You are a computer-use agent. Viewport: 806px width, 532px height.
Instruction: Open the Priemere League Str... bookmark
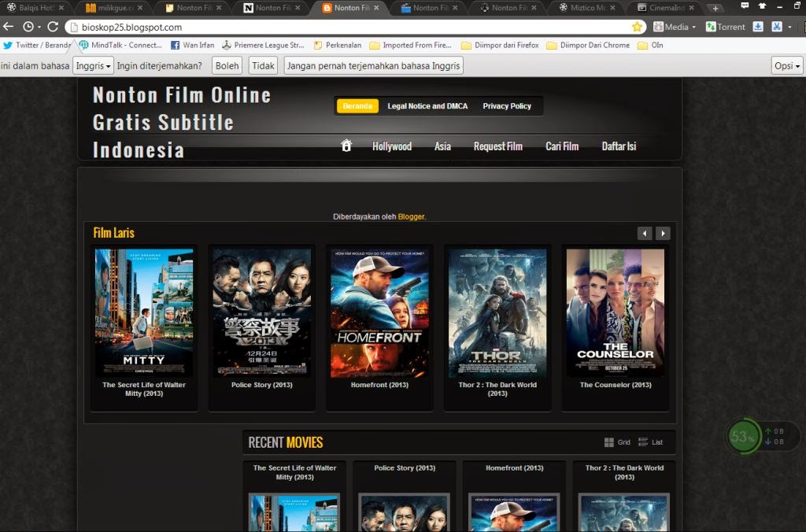coord(263,45)
